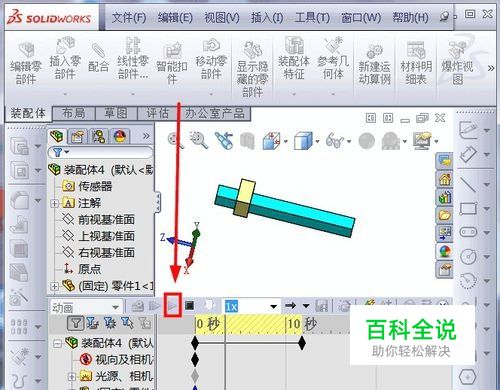Open the PropertyManager tab
This screenshot has height=390, width=500.
(77, 136)
